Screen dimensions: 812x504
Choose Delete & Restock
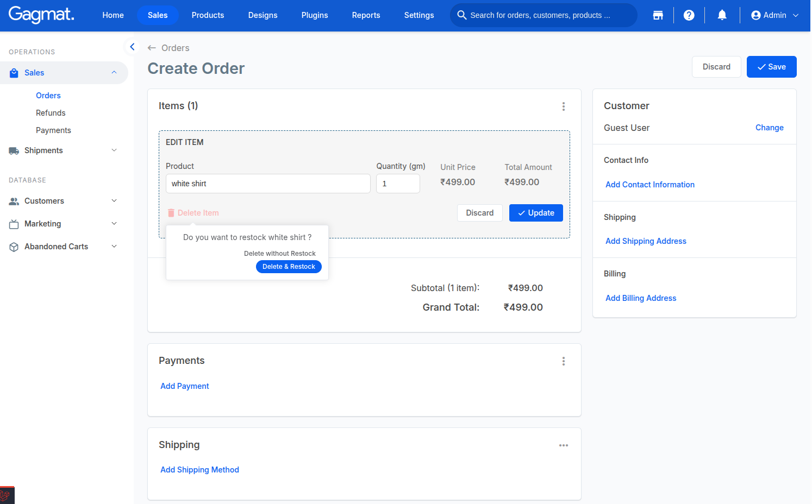(x=289, y=267)
